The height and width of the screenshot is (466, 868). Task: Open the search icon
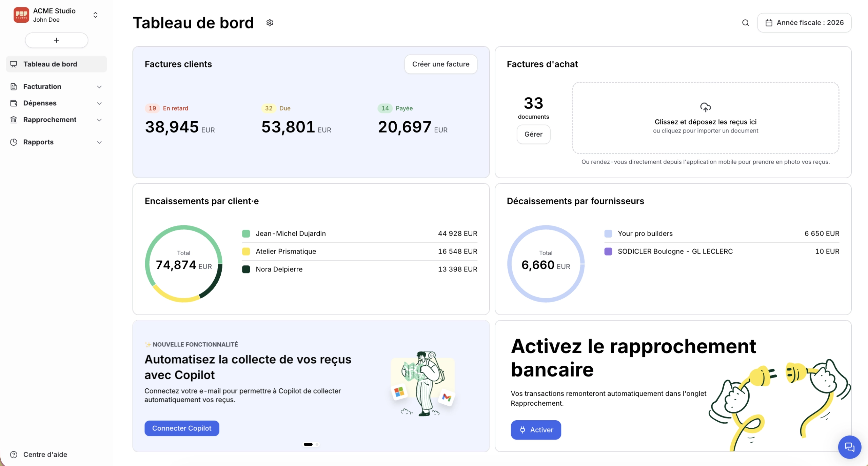pos(746,22)
